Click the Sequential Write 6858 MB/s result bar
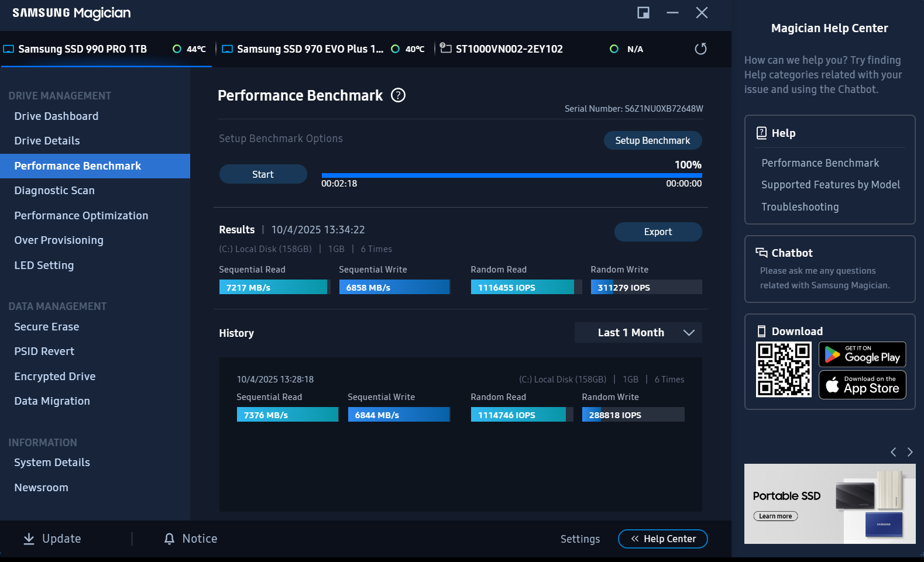 pos(394,287)
